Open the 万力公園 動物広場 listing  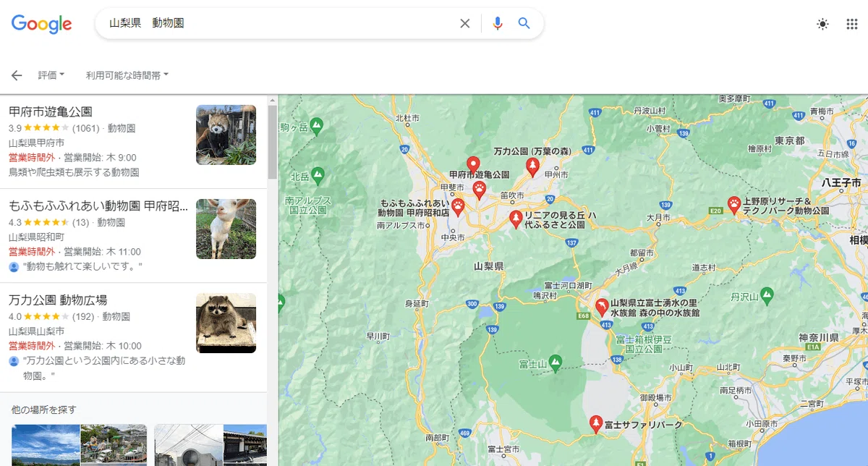(x=58, y=300)
